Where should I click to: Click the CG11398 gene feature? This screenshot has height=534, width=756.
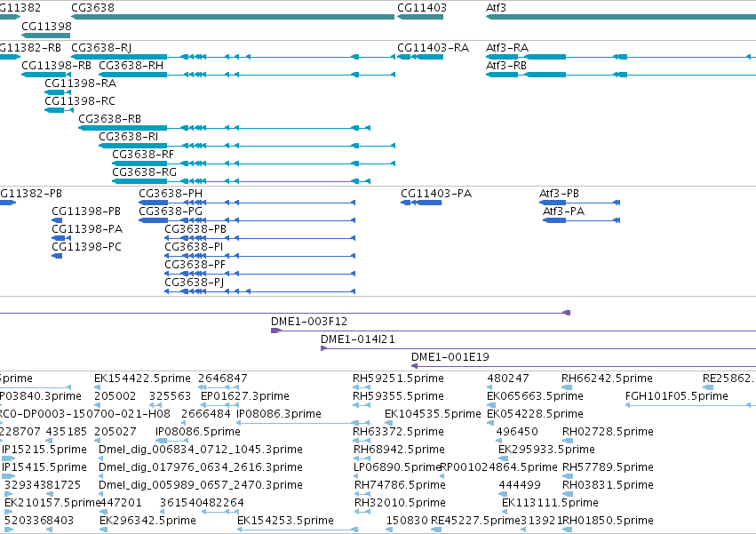(46, 36)
